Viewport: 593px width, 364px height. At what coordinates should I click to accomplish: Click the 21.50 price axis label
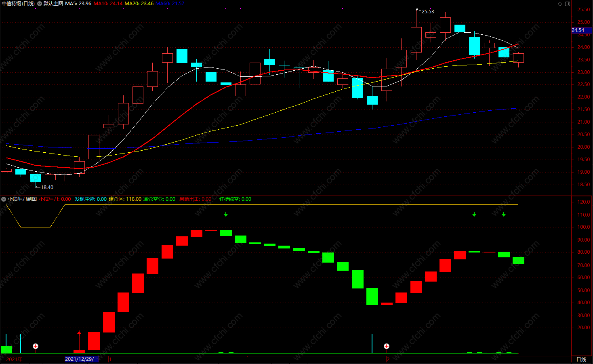pyautogui.click(x=583, y=109)
